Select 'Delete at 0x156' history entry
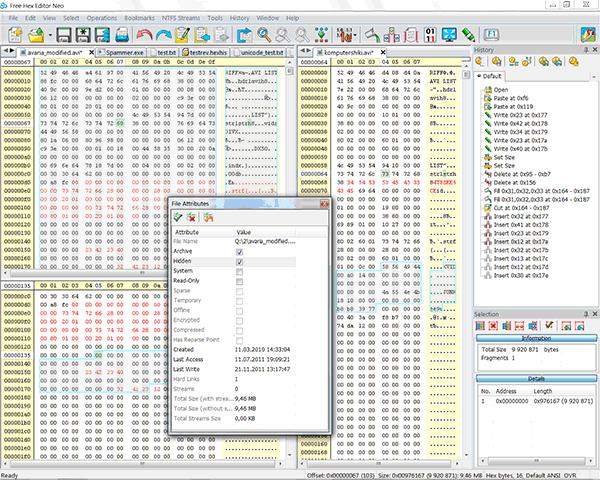Screen dimensions: 600x480 [x=514, y=183]
